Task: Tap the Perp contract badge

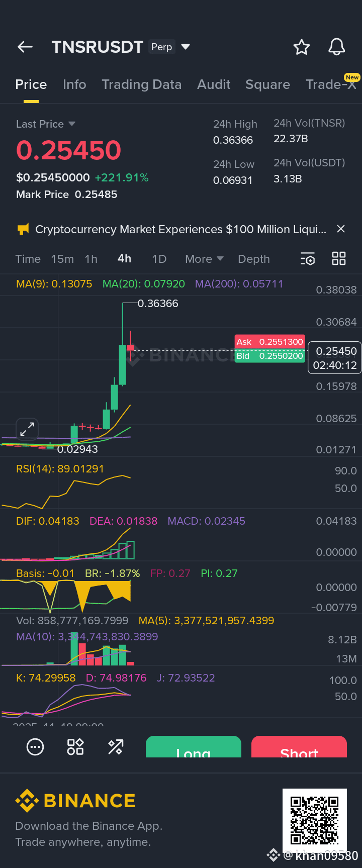Action: tap(162, 47)
